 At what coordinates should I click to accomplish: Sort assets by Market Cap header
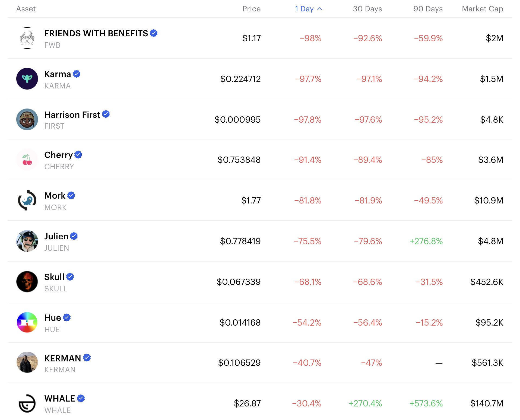tap(482, 9)
